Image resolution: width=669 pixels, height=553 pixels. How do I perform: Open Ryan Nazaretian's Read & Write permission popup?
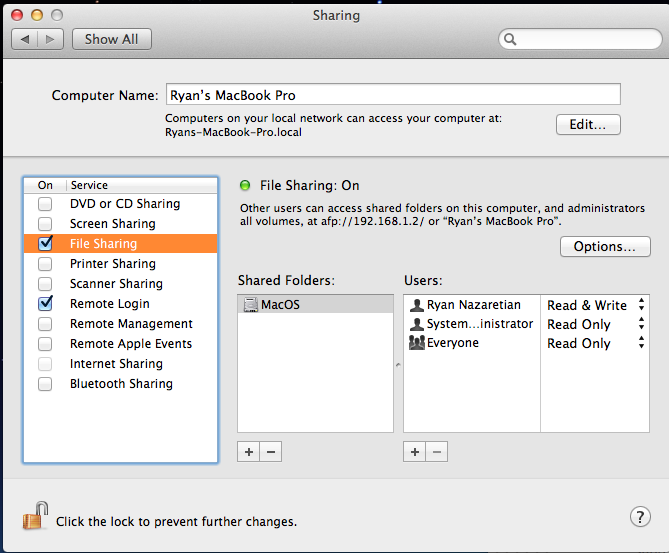pyautogui.click(x=595, y=305)
